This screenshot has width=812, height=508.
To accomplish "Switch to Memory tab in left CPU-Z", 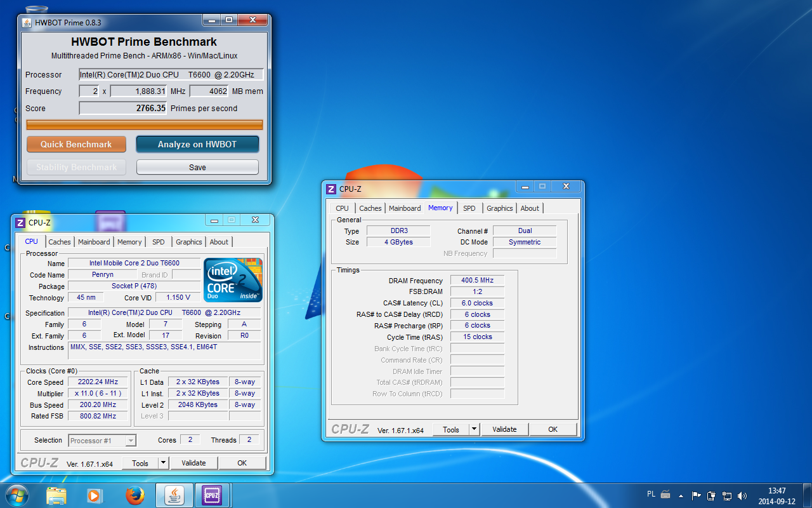I will tap(129, 242).
